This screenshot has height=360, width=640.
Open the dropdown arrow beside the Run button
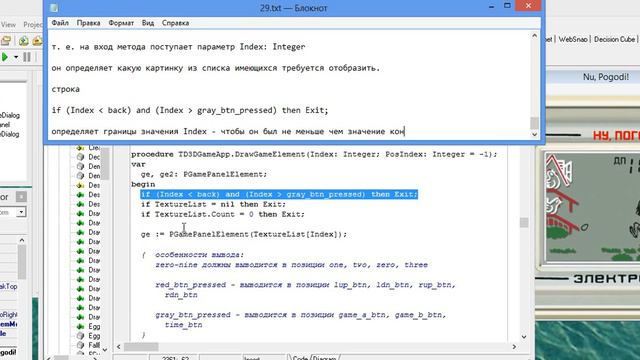[x=16, y=57]
